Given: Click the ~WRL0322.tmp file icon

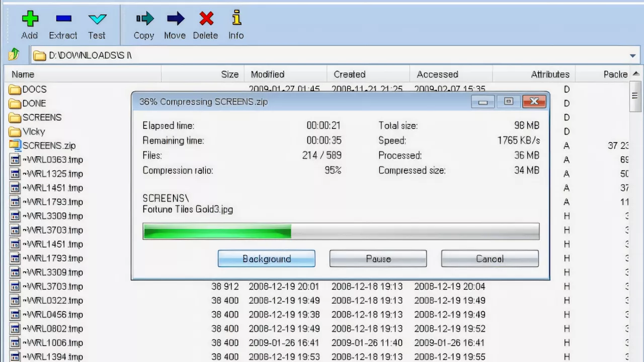Looking at the screenshot, I should (15, 301).
